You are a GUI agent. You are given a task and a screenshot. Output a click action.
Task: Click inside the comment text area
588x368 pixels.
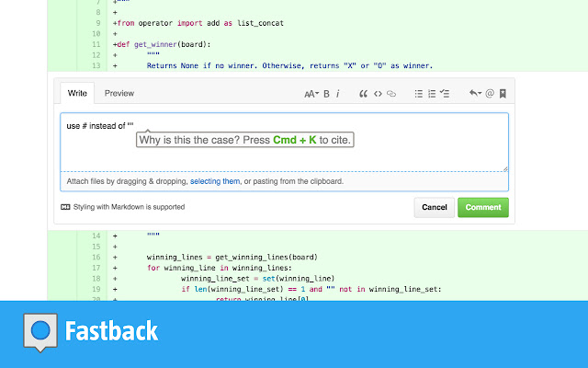click(284, 143)
